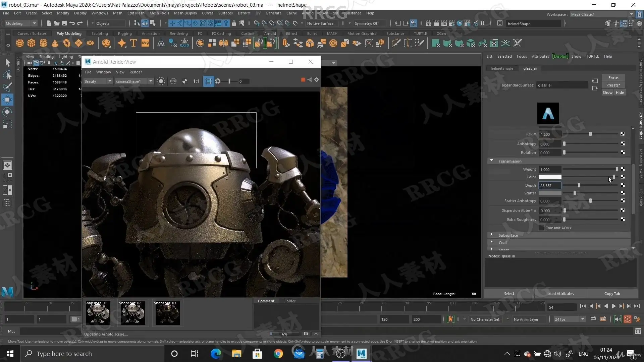Viewport: 644px width, 362px height.
Task: Toggle the auto keyframe button
Action: 627,319
